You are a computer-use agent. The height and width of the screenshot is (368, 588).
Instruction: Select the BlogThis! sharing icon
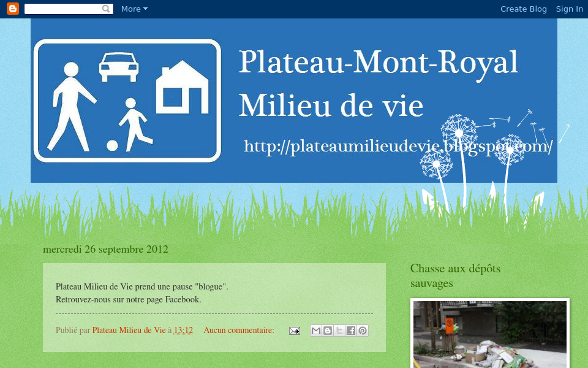(328, 331)
